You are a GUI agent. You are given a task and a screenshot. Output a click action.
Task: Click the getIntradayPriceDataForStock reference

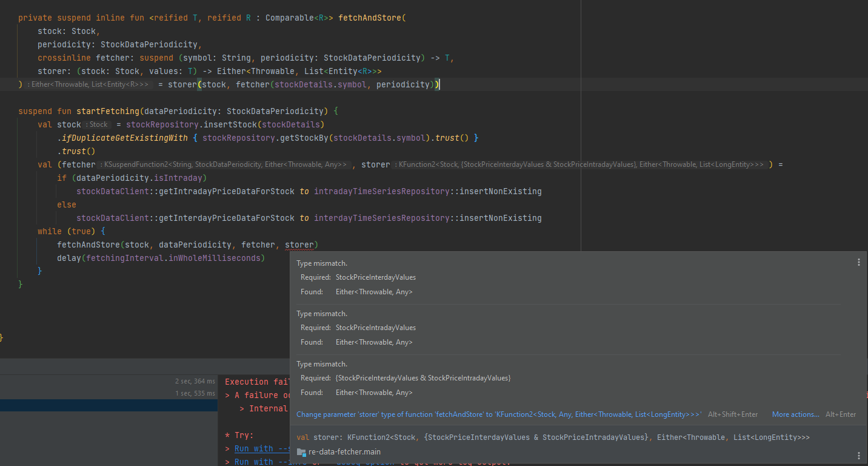[227, 191]
